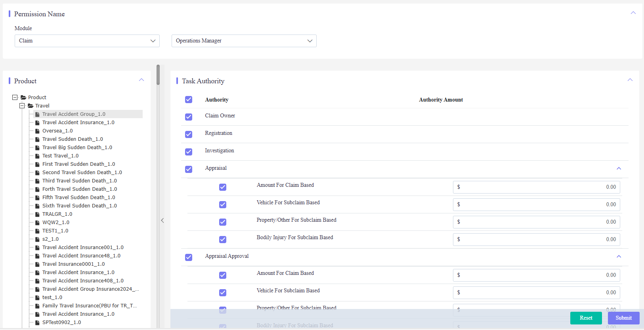Hide the product sidebar with splitter arrow
Screen dimensions: 644x330
click(162, 221)
